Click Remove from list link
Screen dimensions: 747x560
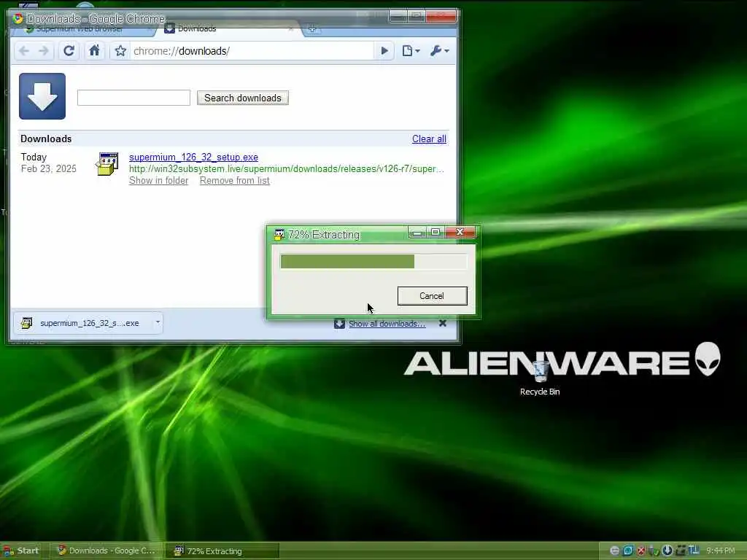tap(234, 181)
